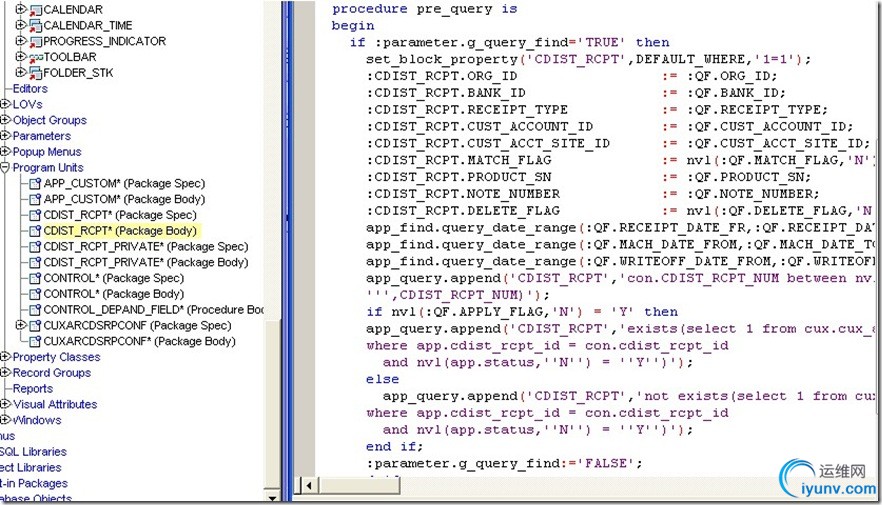Select the Record Groups node

click(x=52, y=372)
